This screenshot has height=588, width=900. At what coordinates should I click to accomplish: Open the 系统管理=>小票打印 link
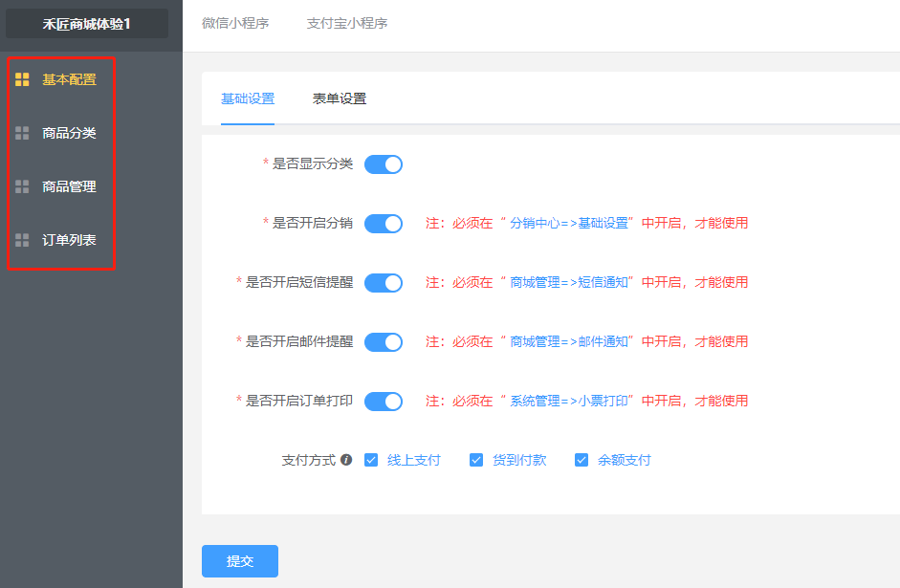[x=569, y=402]
